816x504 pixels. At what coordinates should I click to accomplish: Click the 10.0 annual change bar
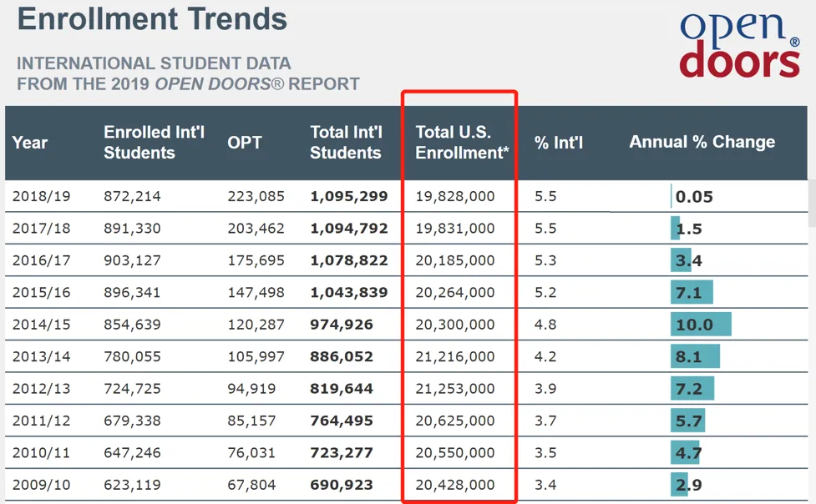click(701, 325)
